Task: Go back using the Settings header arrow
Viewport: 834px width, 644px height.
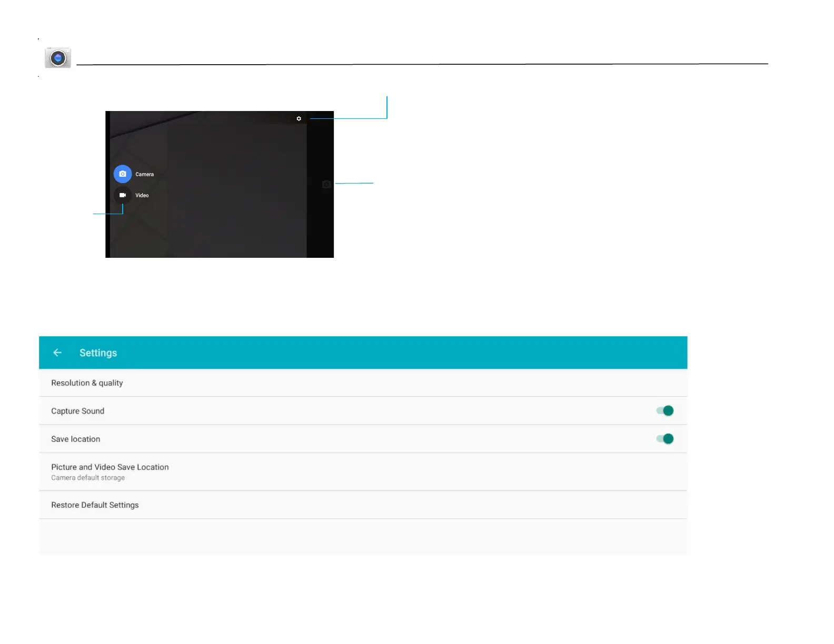Action: (57, 353)
